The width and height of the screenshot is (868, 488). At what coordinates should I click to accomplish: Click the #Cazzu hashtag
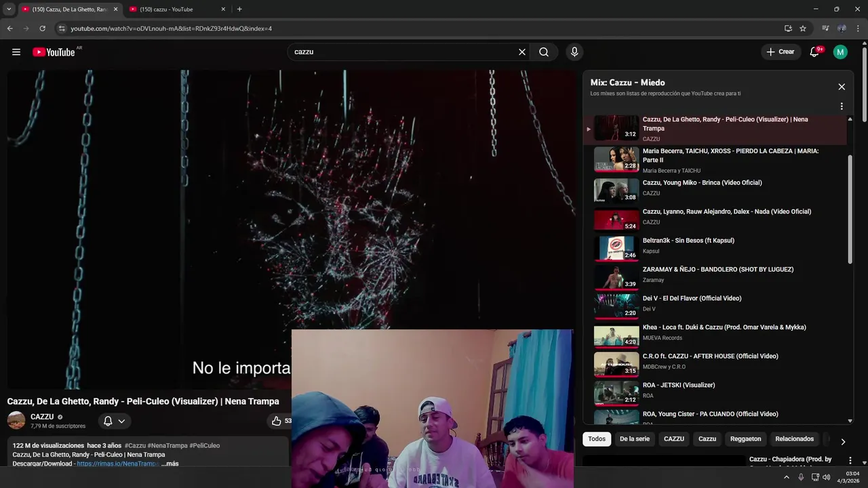pyautogui.click(x=135, y=445)
